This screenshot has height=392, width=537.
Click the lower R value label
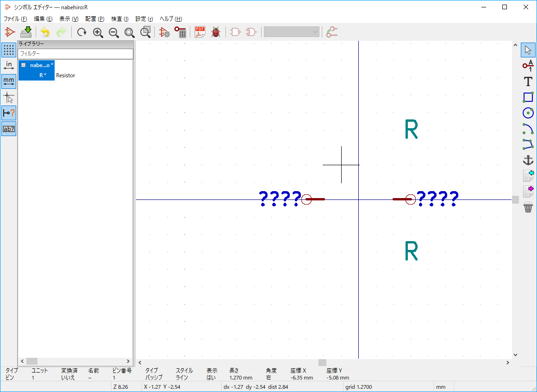[x=411, y=251]
